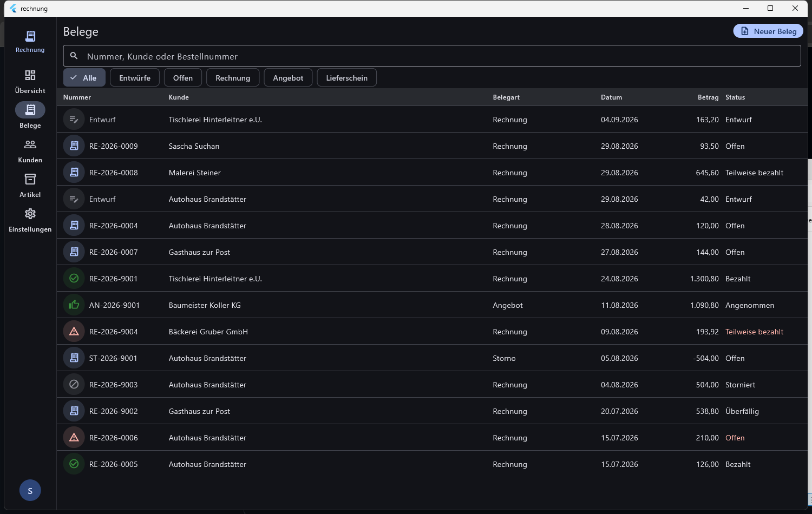Image resolution: width=812 pixels, height=514 pixels.
Task: Enable the Entwürfe filter chip
Action: pyautogui.click(x=135, y=78)
